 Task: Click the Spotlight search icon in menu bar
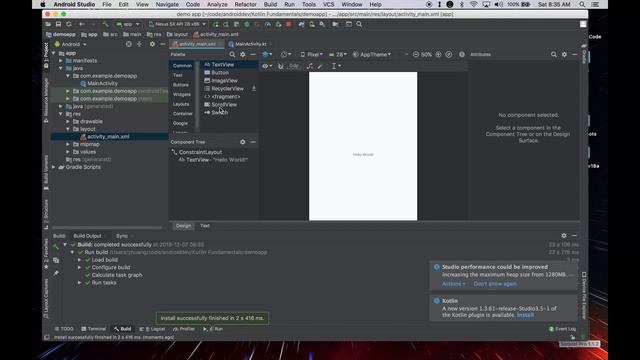(582, 4)
